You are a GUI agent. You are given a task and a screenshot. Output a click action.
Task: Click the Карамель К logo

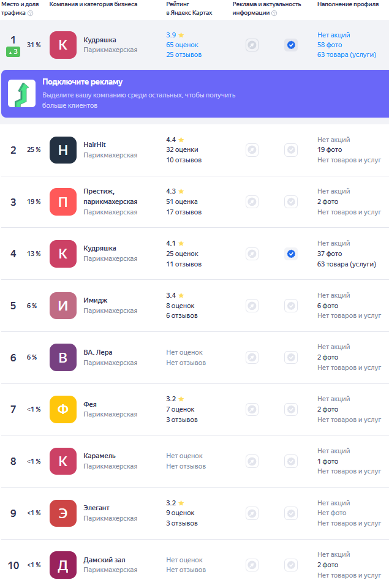[x=63, y=461]
